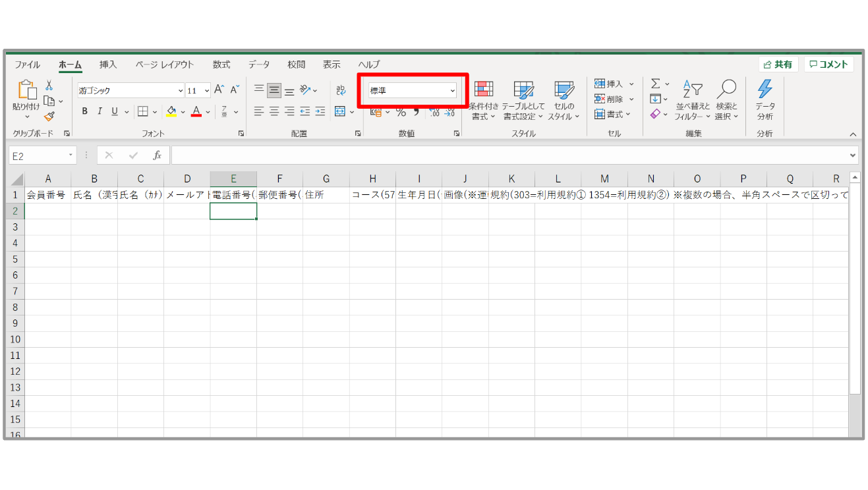868x490 pixels.
Task: Open the font size dropdown
Action: [x=206, y=91]
